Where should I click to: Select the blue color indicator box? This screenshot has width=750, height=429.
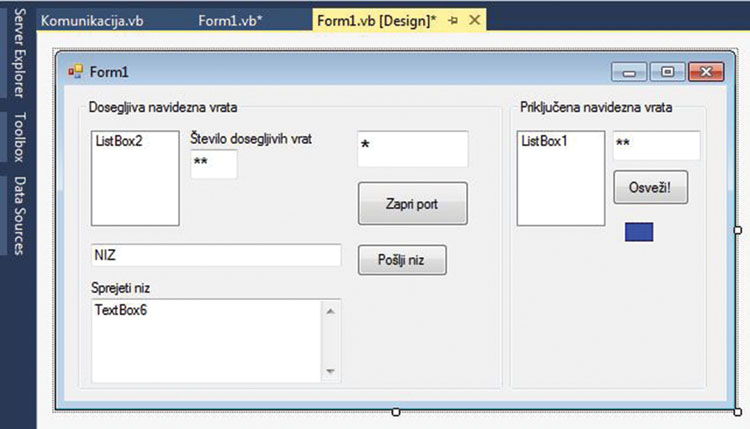click(639, 231)
